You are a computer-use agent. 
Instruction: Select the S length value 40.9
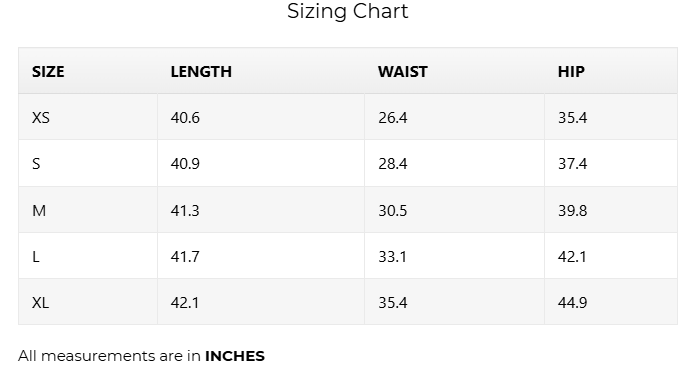click(x=185, y=164)
